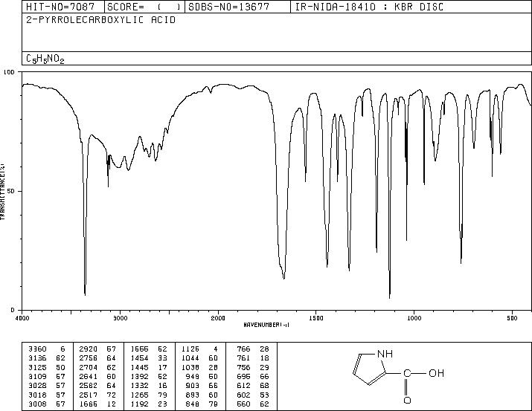The width and height of the screenshot is (532, 411).
Task: Click the WAVENUMBER axis title
Action: coord(266,325)
